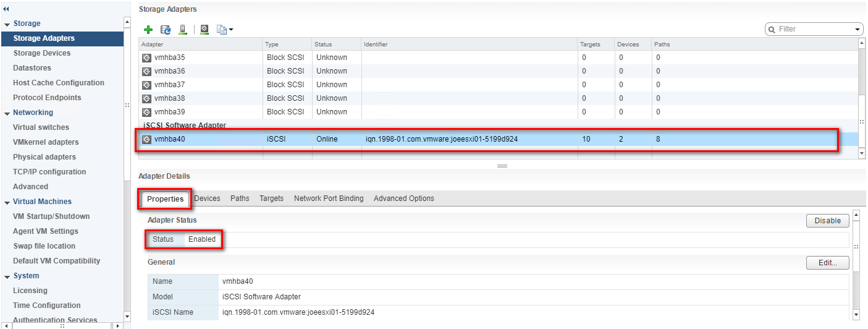The width and height of the screenshot is (868, 329).
Task: Open Agent VM Settings
Action: 46,231
